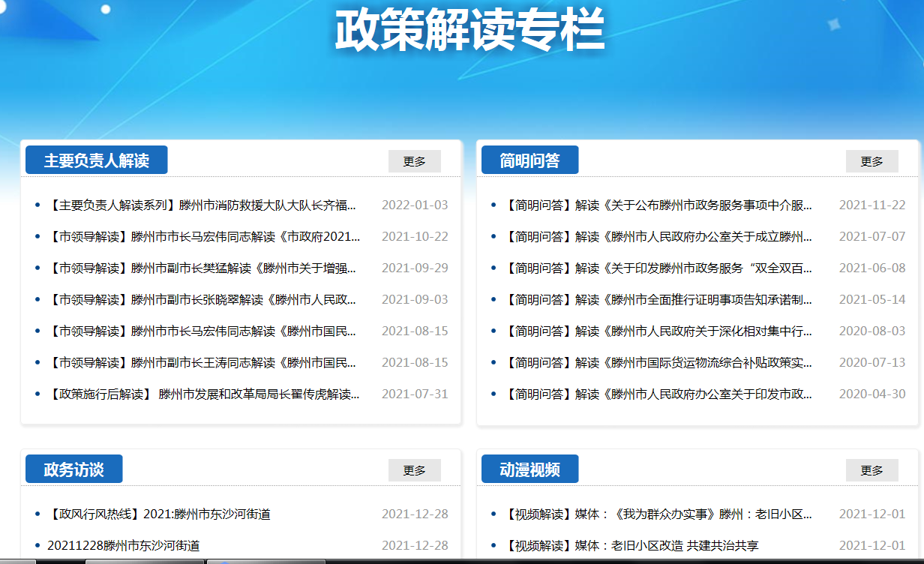
Task: Click 更多 button in 简明问答 section
Action: [871, 161]
